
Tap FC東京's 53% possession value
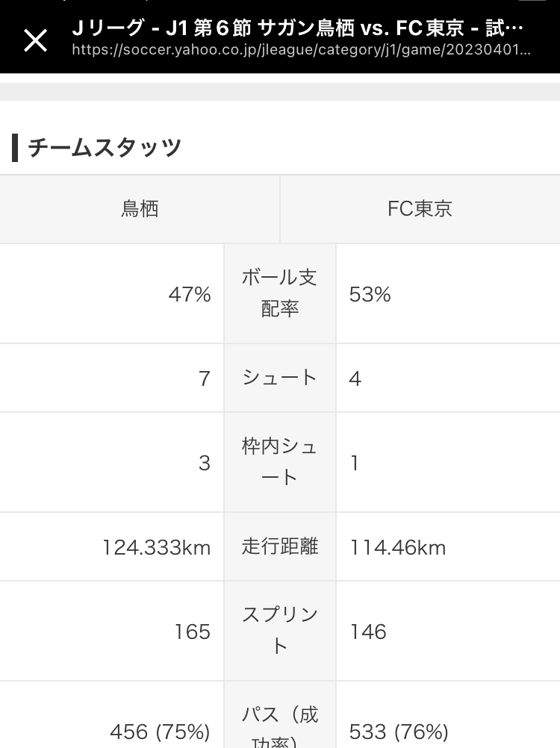tap(370, 294)
